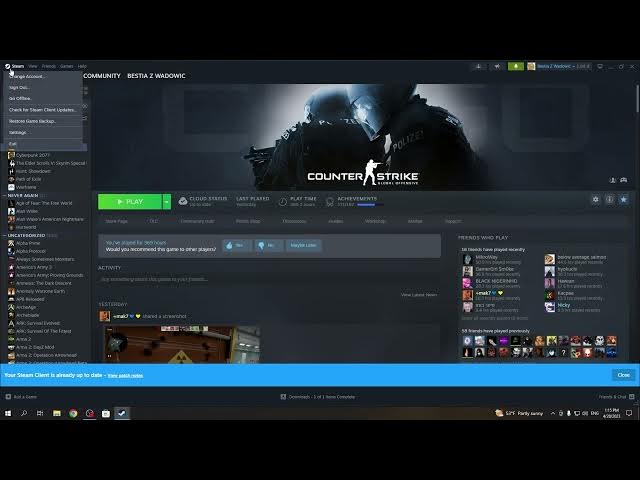Click the Cyberpunk 2077 game icon
This screenshot has width=640, height=480.
pyautogui.click(x=11, y=155)
